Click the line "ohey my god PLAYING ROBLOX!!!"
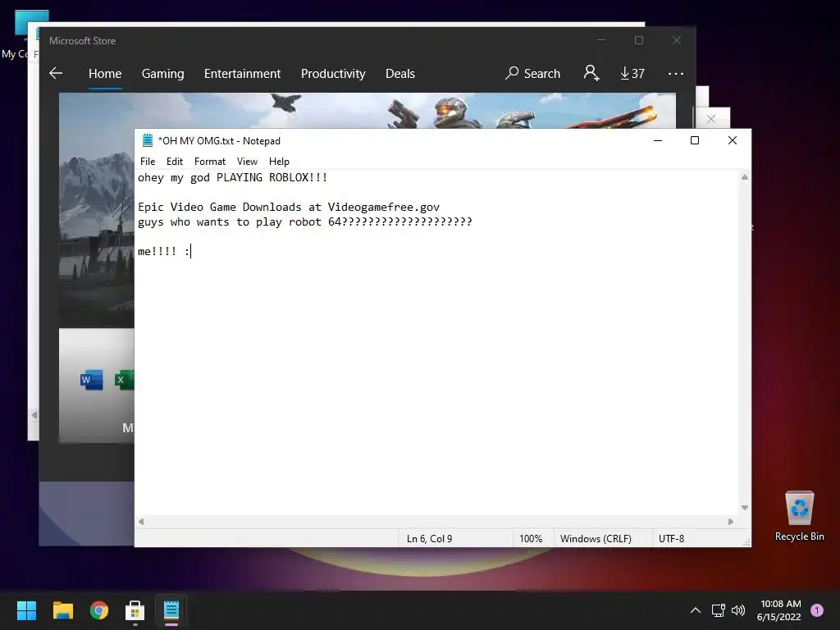 point(232,178)
